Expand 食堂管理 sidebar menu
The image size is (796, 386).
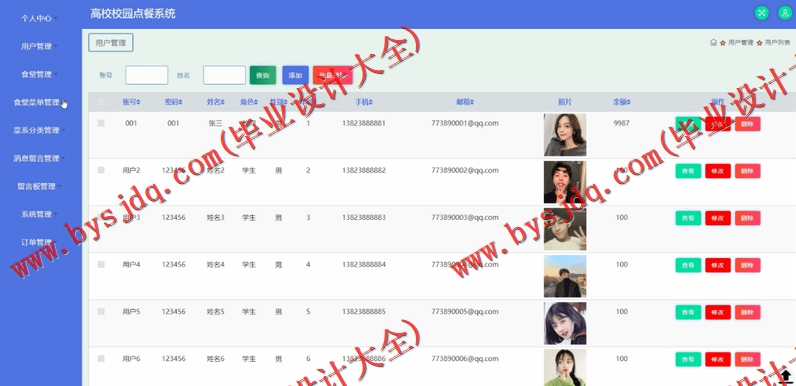click(x=39, y=74)
